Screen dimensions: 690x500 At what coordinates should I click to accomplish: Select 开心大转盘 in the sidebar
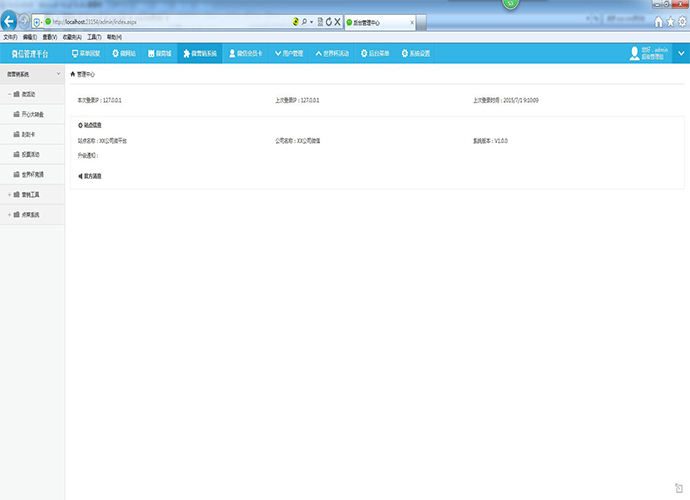pyautogui.click(x=33, y=114)
